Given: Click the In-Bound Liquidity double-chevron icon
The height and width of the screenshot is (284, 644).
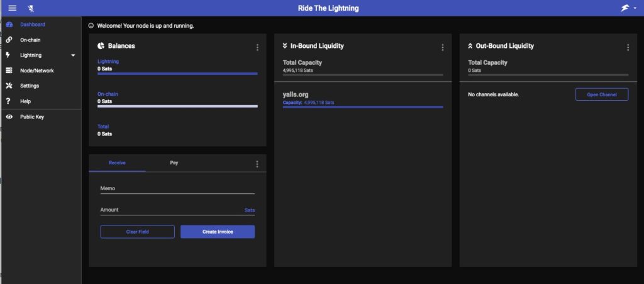Looking at the screenshot, I should [x=285, y=46].
